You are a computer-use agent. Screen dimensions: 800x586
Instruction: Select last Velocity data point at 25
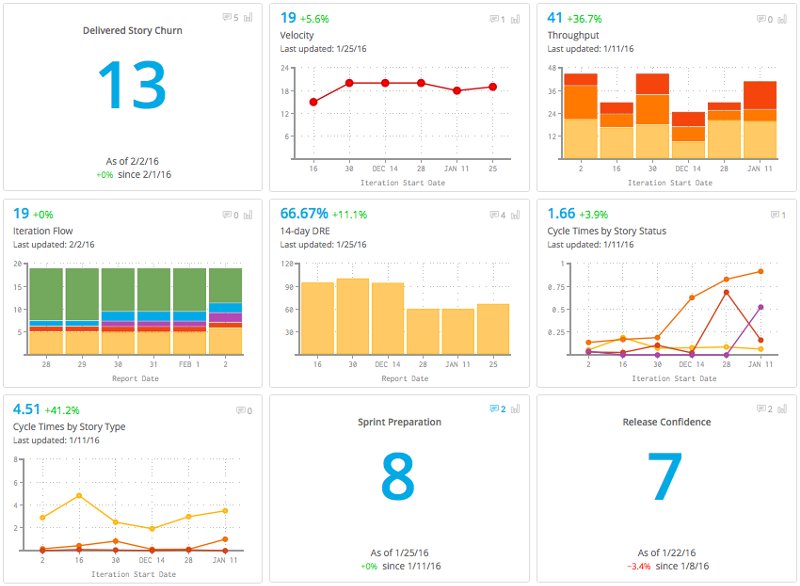[493, 87]
